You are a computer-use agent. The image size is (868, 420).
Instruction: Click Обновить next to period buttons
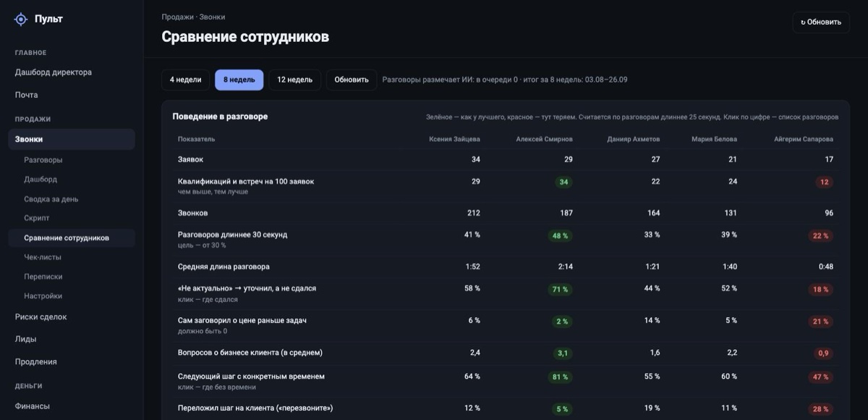pyautogui.click(x=352, y=80)
